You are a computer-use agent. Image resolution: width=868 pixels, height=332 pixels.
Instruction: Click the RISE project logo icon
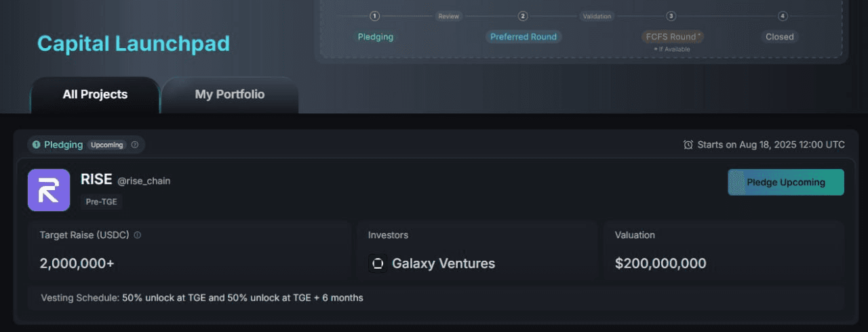(49, 190)
